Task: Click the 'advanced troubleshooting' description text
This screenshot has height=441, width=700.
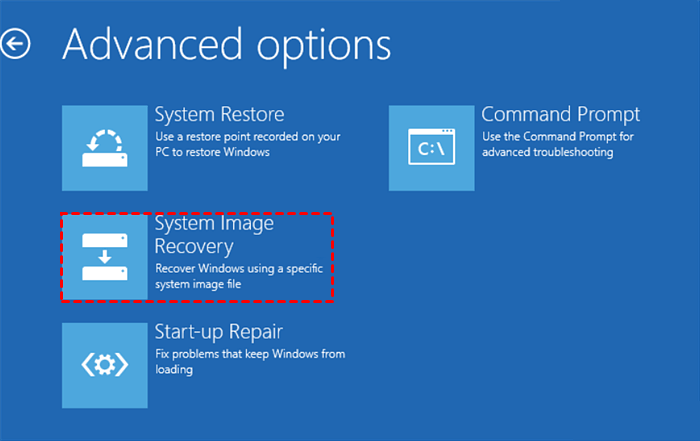Action: [547, 153]
